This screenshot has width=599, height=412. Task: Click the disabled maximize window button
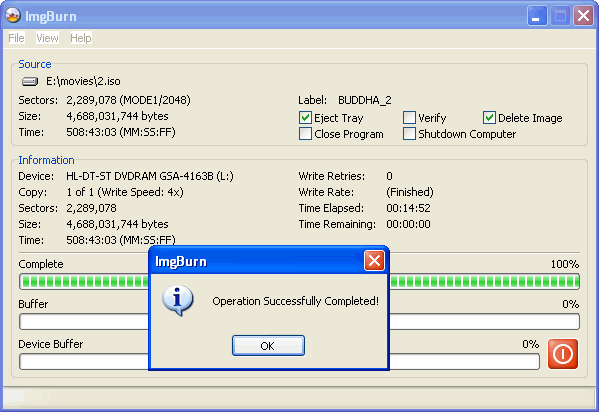[x=560, y=16]
